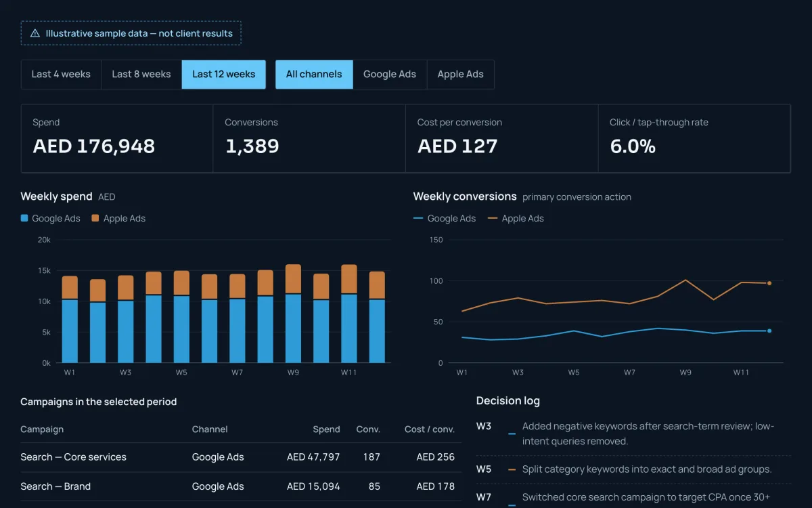Image resolution: width=812 pixels, height=508 pixels.
Task: Click the Weekly spend chart title
Action: pyautogui.click(x=56, y=196)
